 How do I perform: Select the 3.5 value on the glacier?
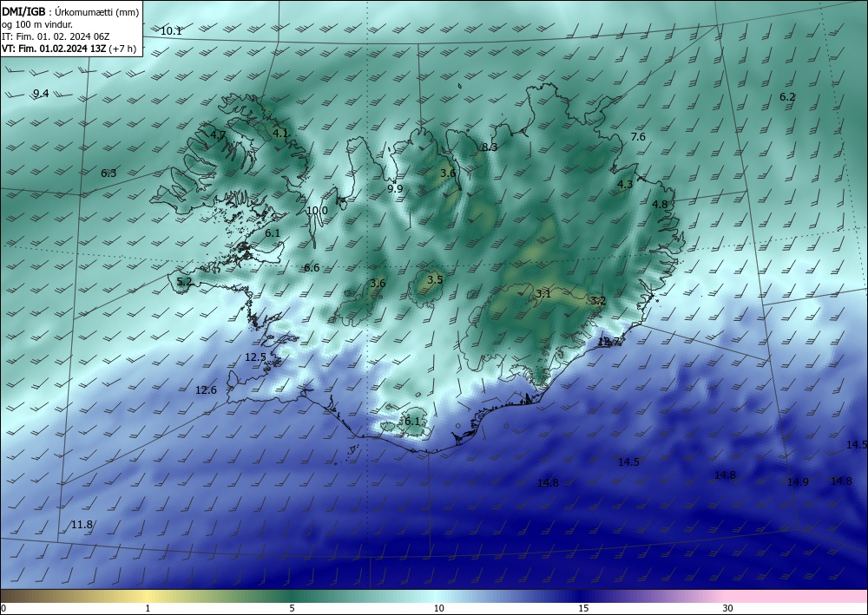pyautogui.click(x=436, y=280)
